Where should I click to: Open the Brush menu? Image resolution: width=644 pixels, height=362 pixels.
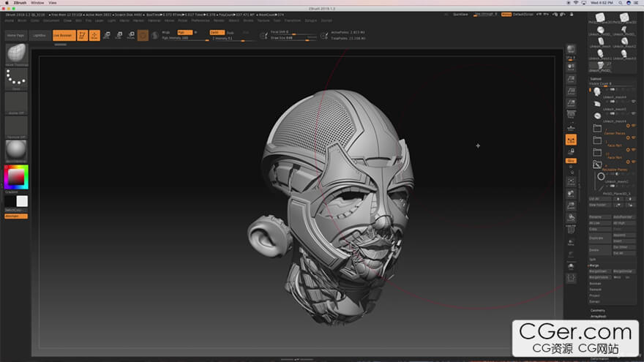[x=22, y=20]
